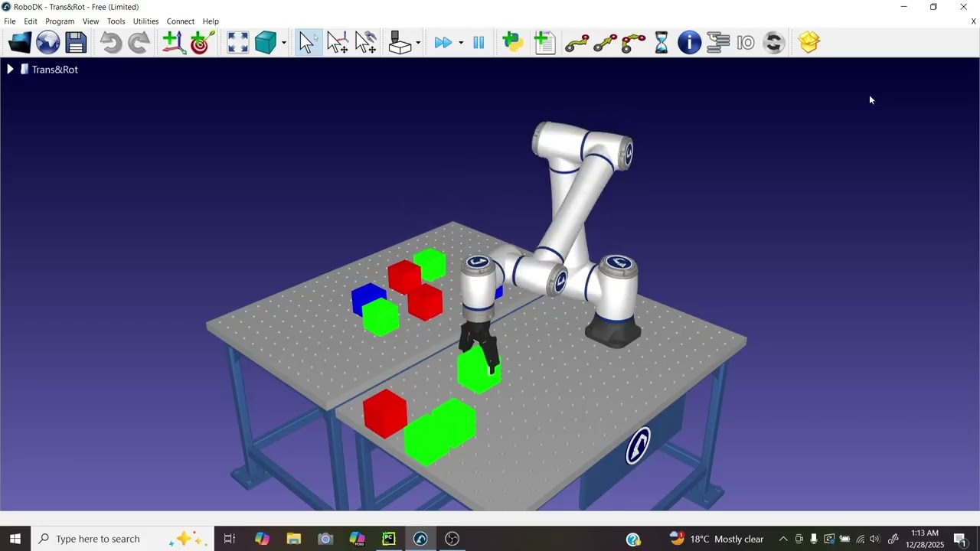
Task: Open Task View in the taskbar
Action: [229, 539]
